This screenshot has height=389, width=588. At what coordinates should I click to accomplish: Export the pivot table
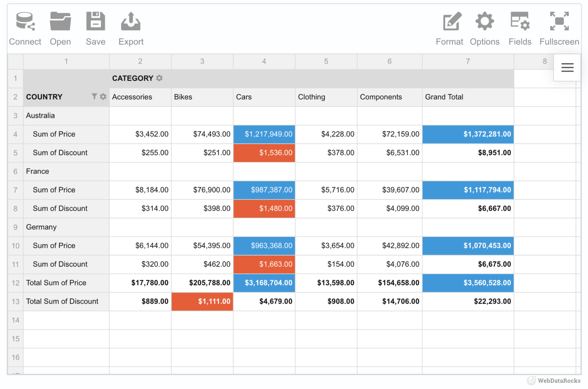(x=131, y=27)
